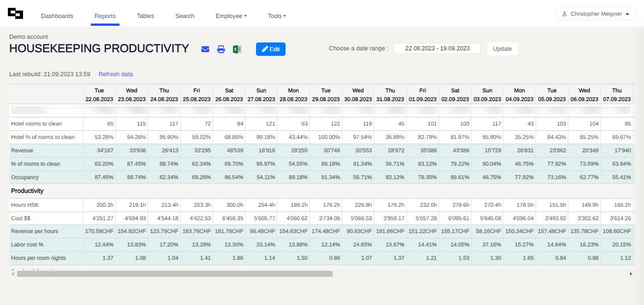This screenshot has height=305, width=644.
Task: Click the horizontal scrollbar thumb
Action: pyautogui.click(x=174, y=274)
